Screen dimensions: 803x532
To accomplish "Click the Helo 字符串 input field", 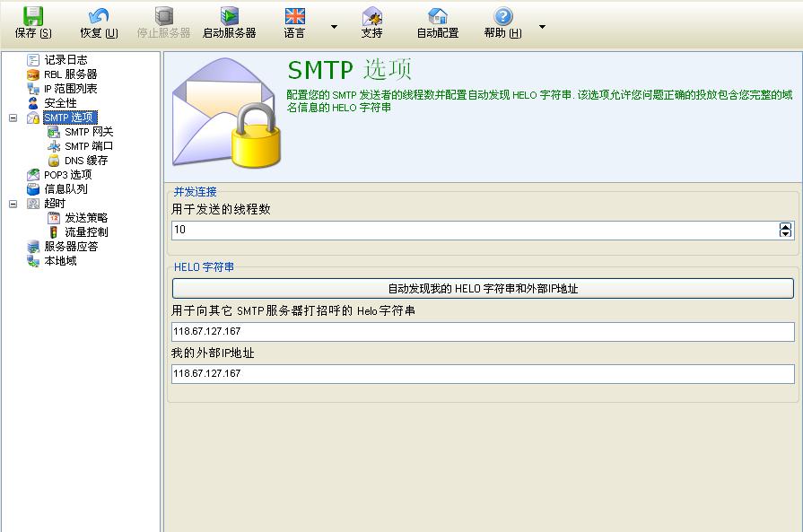I will pos(483,332).
